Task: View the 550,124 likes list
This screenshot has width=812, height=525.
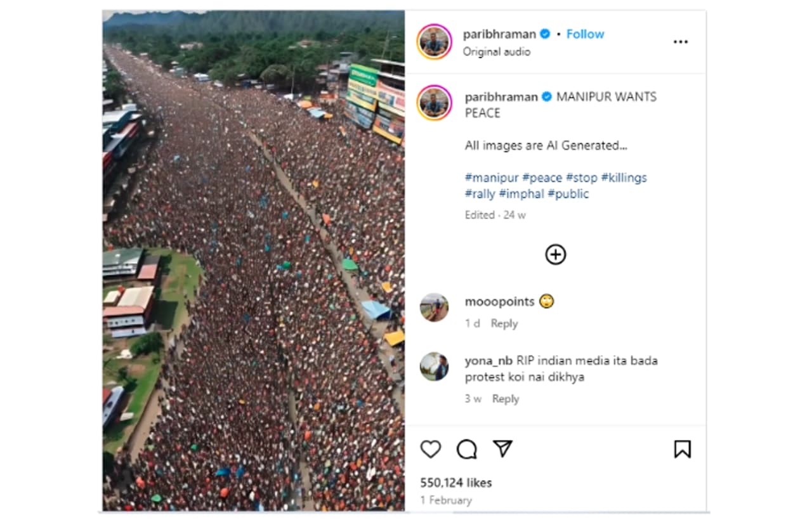Action: coord(456,483)
